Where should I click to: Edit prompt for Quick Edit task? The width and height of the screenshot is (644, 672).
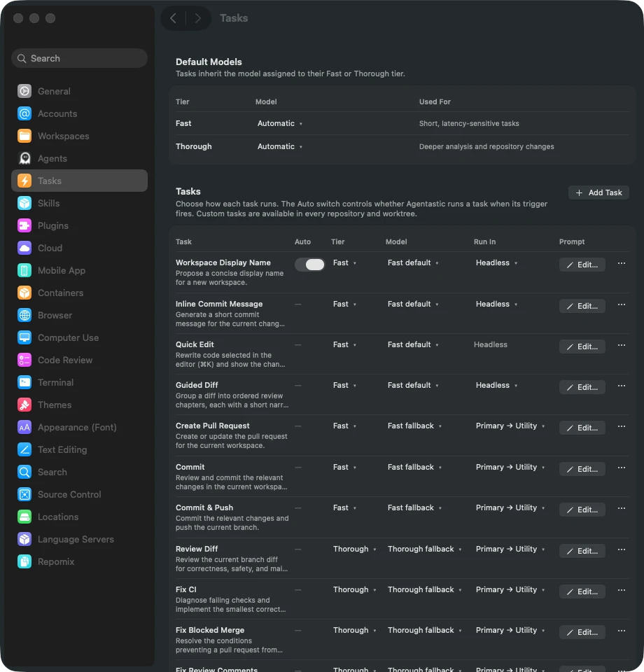(x=582, y=346)
